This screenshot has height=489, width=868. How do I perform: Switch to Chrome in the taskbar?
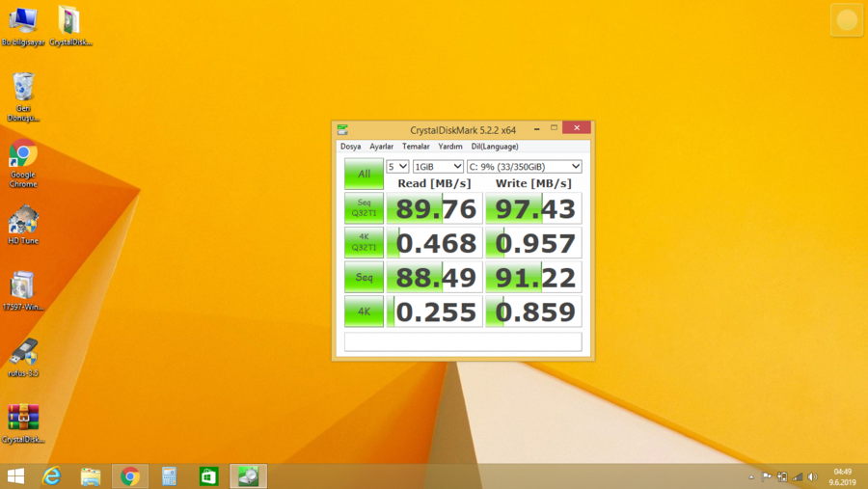pos(130,476)
